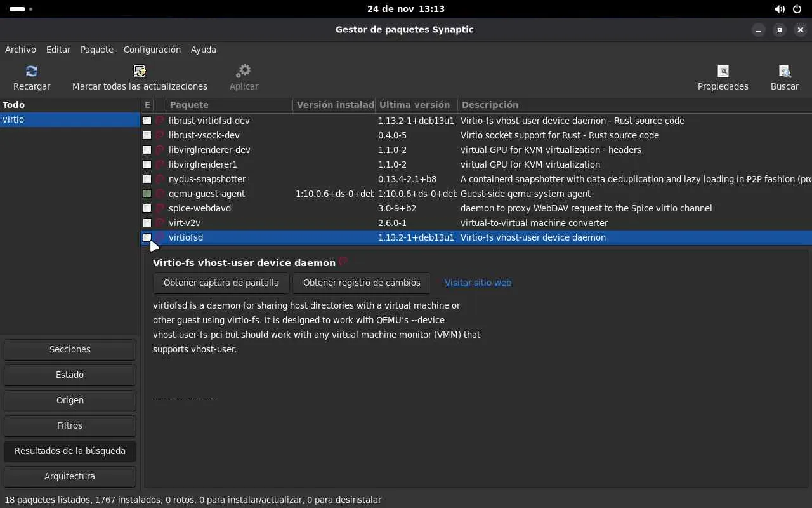
Task: Click the Recargar reload icon
Action: coord(32,71)
